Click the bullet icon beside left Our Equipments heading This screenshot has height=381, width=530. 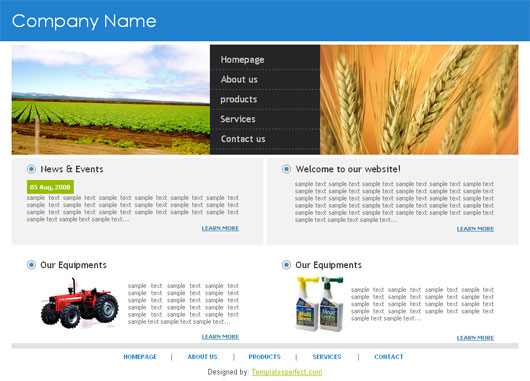click(x=31, y=265)
